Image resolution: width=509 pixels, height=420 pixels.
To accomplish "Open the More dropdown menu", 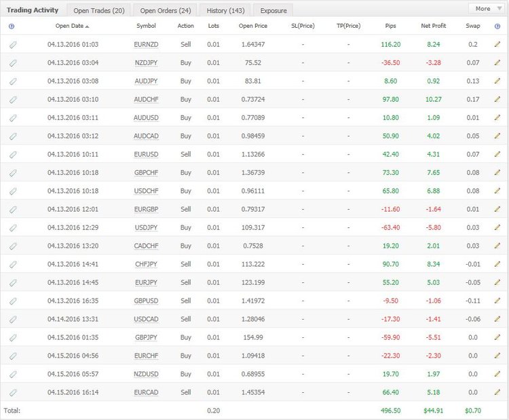I will tap(487, 9).
